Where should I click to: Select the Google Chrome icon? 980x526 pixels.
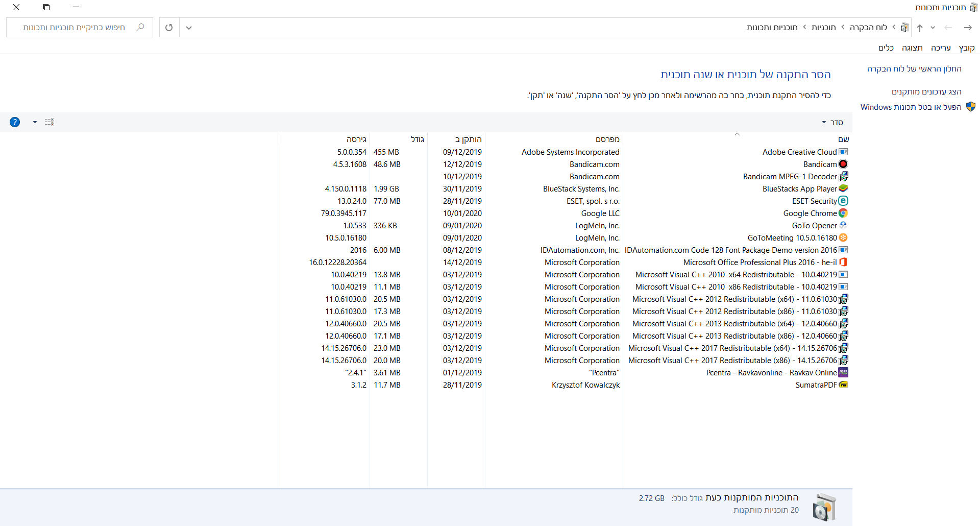coord(843,213)
